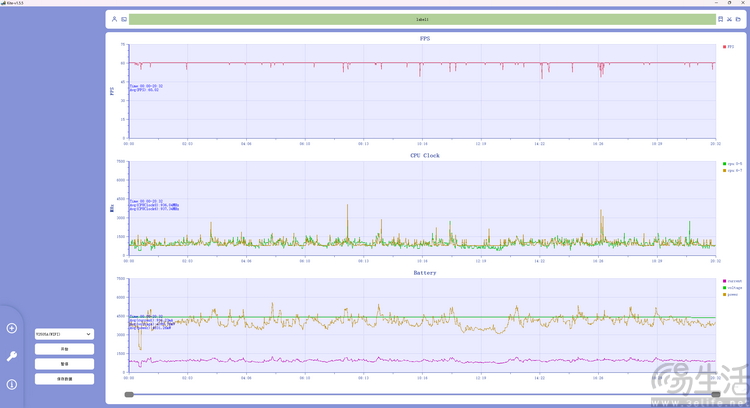Toggle the power series in Battery legend
Screen dimensions: 750x408
tap(732, 295)
